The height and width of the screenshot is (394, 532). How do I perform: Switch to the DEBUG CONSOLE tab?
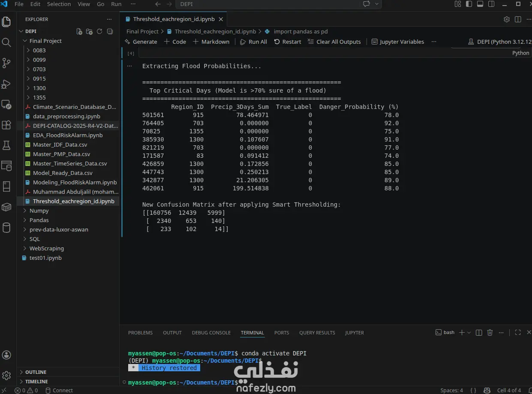(211, 333)
